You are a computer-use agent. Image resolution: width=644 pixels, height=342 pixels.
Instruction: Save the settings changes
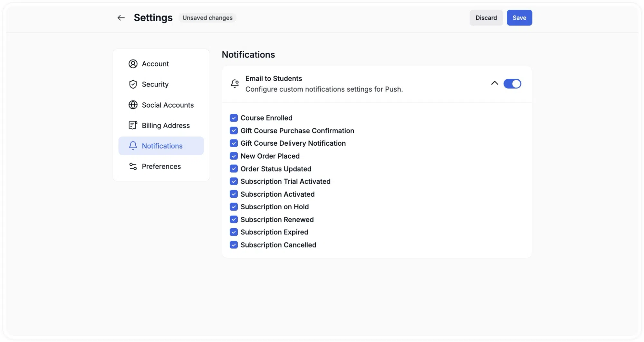point(519,18)
